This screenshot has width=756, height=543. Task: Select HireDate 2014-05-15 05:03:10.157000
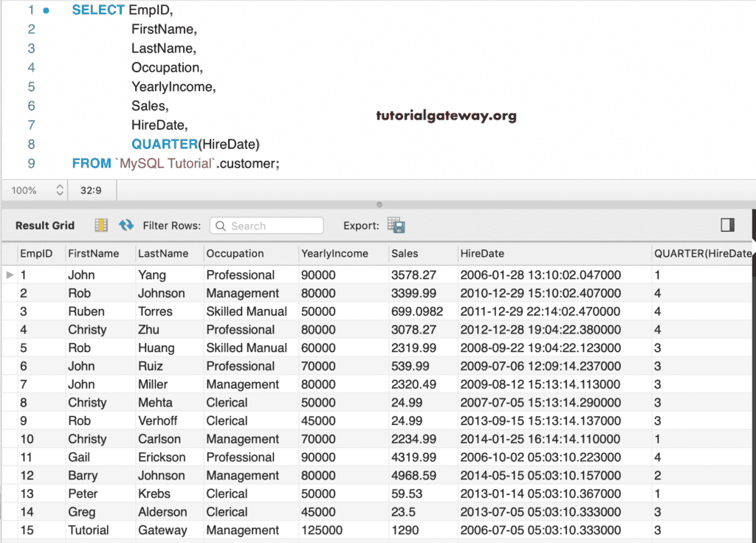pyautogui.click(x=554, y=476)
